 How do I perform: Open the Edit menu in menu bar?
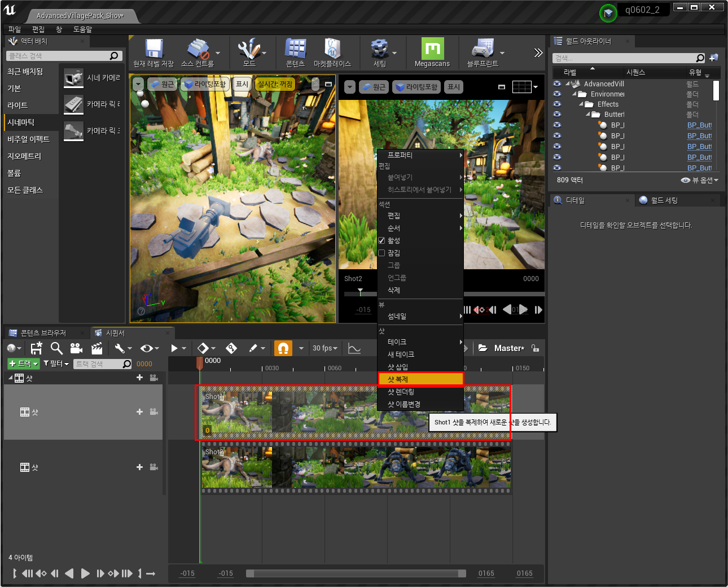coord(38,29)
